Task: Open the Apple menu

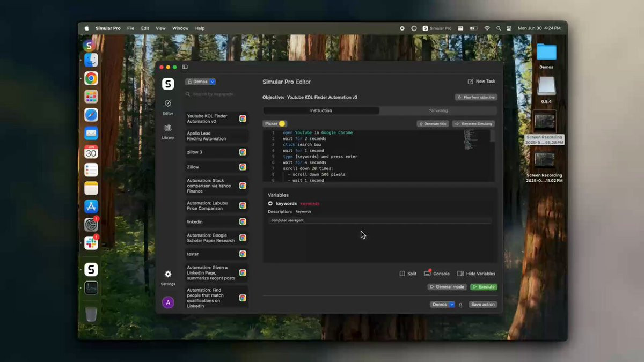Action: click(86, 28)
